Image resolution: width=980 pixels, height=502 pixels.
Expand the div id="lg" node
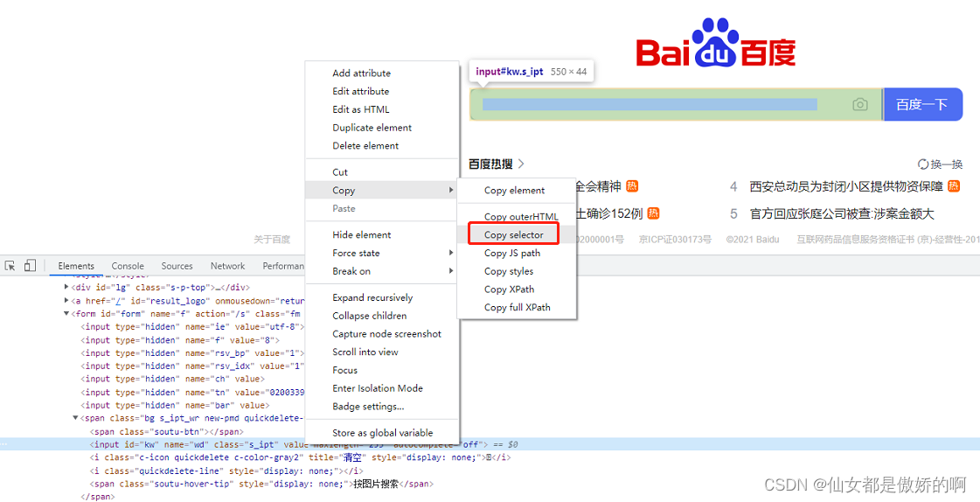(x=66, y=288)
